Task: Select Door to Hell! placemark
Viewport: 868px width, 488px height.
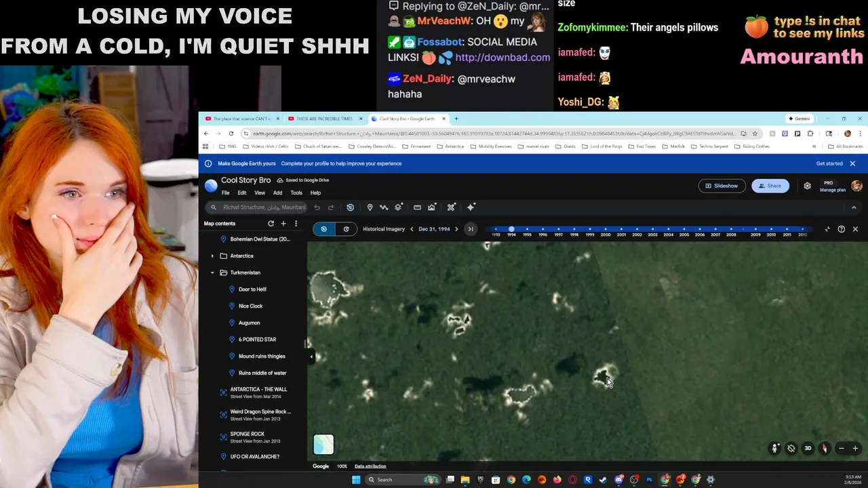Action: coord(252,289)
